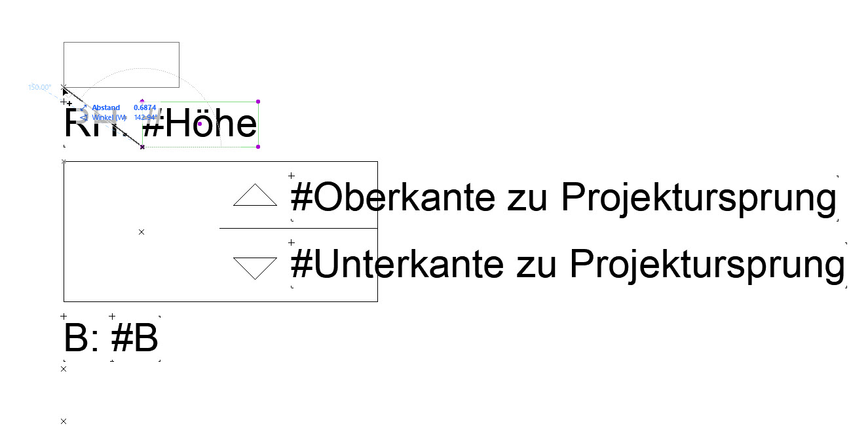Screen dimensions: 868x441
Task: Select the #Oberkante zu Projektursprung text
Action: click(563, 198)
